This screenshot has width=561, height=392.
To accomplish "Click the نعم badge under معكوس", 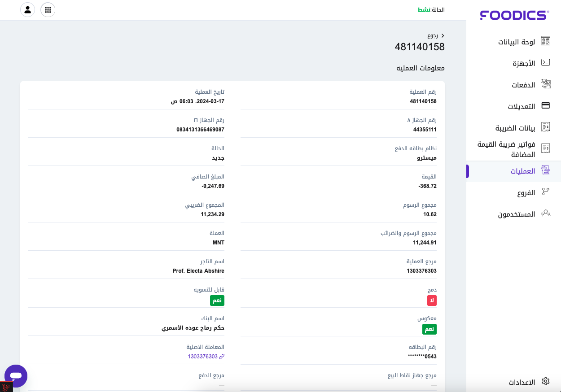I will coord(430,329).
